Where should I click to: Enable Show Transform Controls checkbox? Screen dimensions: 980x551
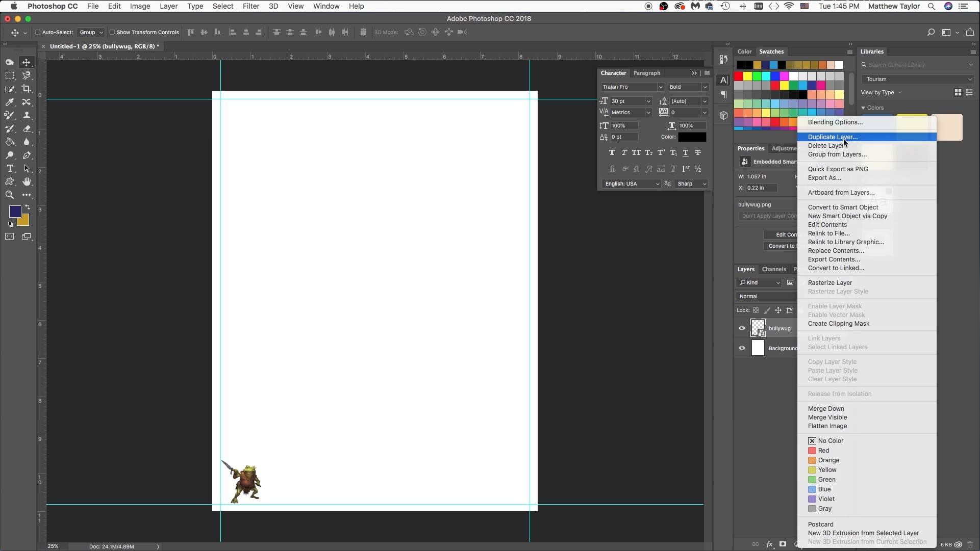112,32
